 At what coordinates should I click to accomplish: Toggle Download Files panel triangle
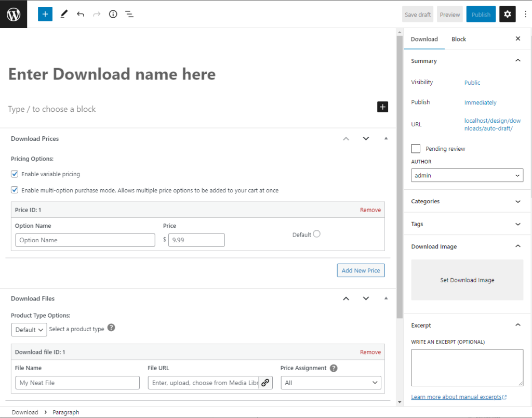386,298
